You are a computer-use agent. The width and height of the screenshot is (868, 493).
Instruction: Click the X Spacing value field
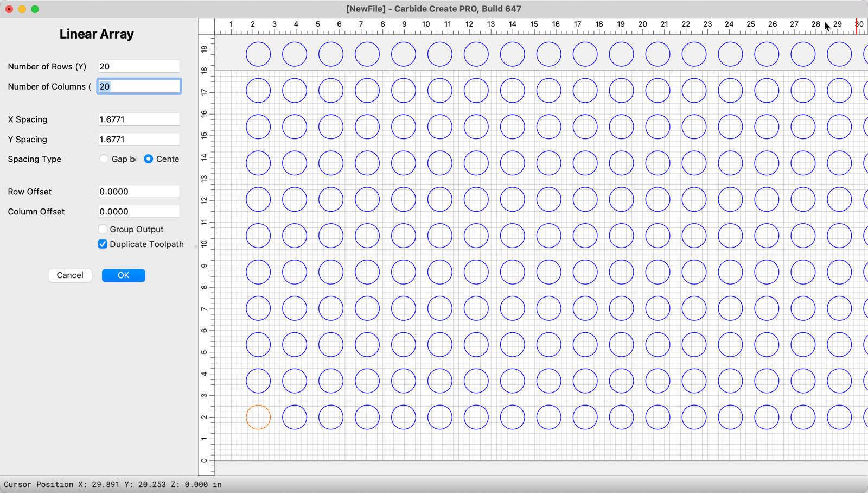138,119
